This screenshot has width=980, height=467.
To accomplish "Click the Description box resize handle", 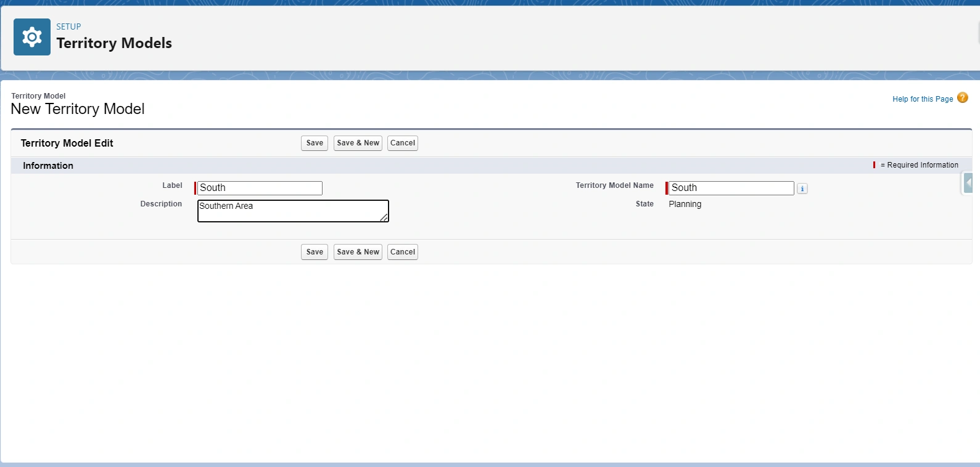I will tap(384, 217).
